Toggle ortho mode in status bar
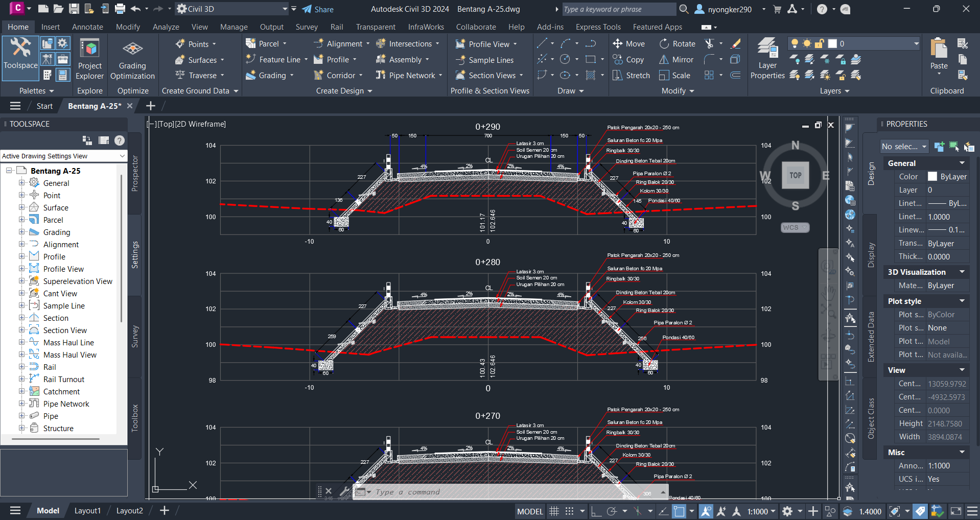980x520 pixels. click(596, 511)
